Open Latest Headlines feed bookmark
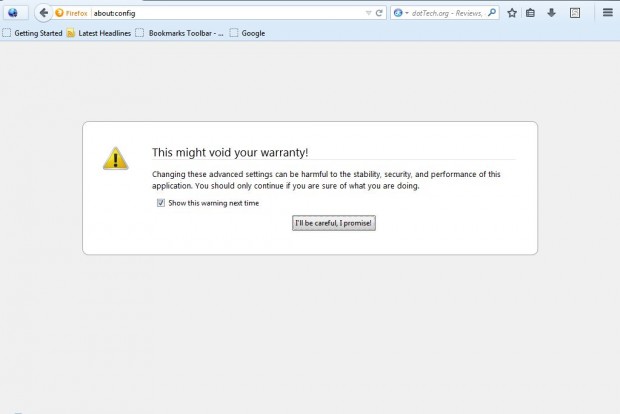 [x=99, y=33]
